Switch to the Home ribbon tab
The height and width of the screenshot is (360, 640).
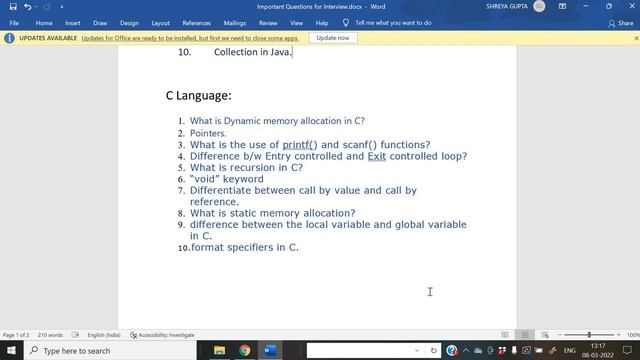[x=44, y=23]
